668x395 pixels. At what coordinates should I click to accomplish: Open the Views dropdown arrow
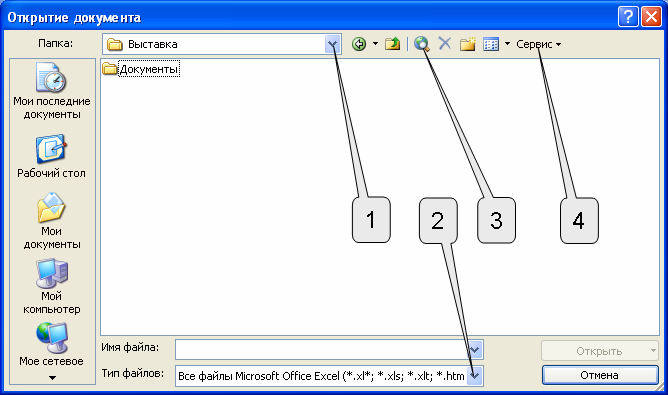tap(507, 44)
